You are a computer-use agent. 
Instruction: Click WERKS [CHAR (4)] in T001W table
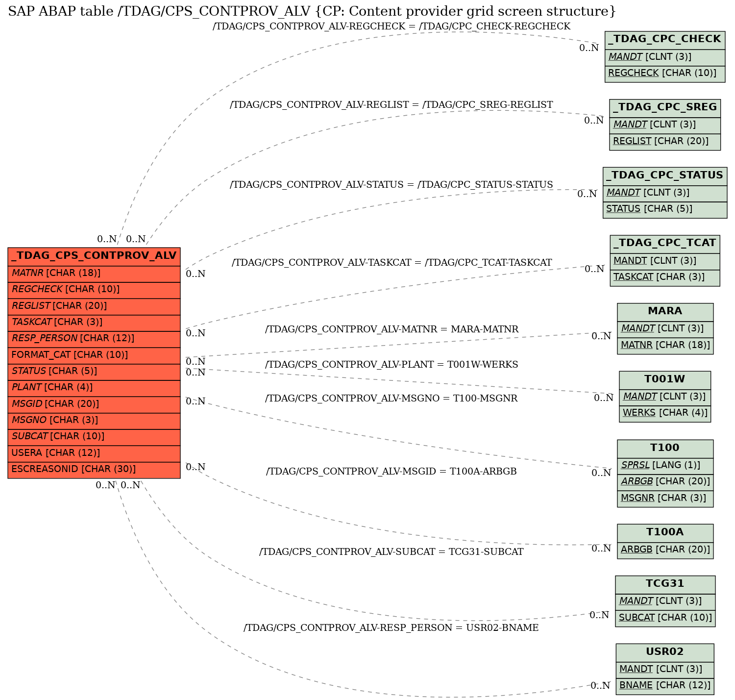665,413
